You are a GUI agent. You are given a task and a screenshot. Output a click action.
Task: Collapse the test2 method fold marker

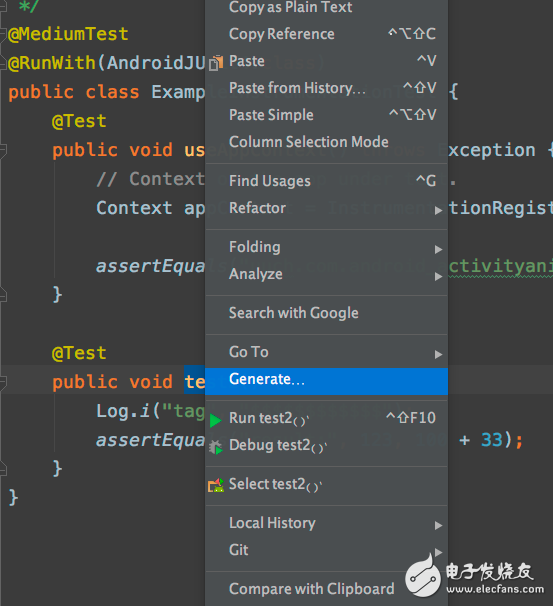click(3, 382)
